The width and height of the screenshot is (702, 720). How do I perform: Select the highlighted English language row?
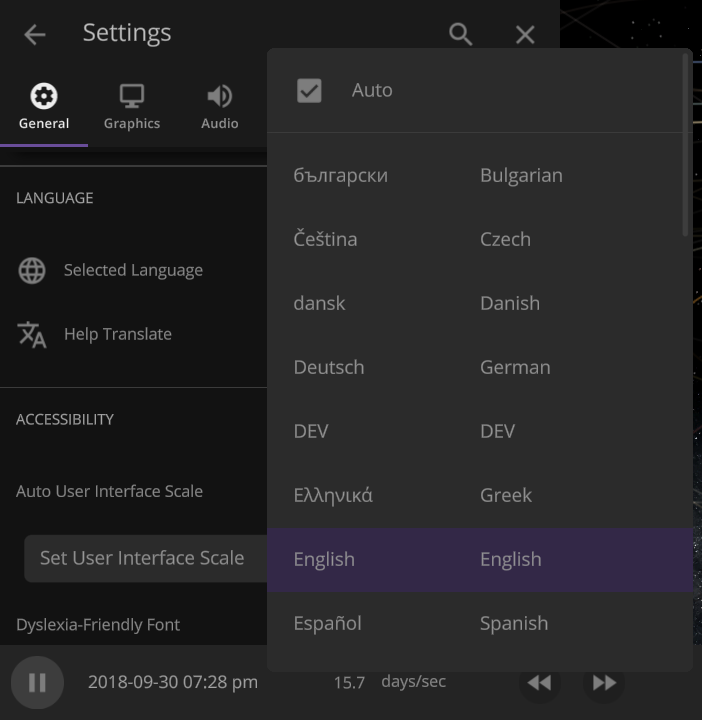tap(480, 560)
